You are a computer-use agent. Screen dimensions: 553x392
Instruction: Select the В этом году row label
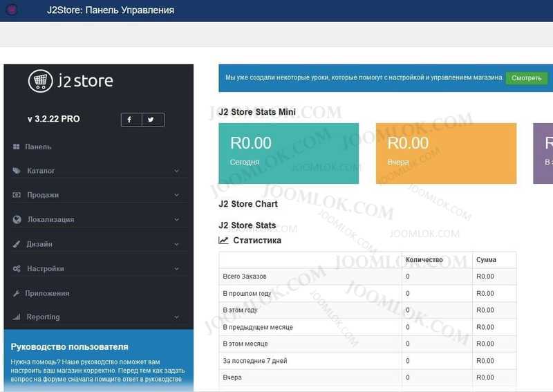point(240,310)
